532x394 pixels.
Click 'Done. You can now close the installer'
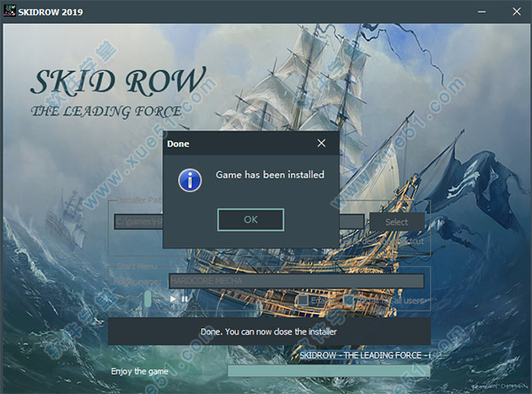pos(269,331)
